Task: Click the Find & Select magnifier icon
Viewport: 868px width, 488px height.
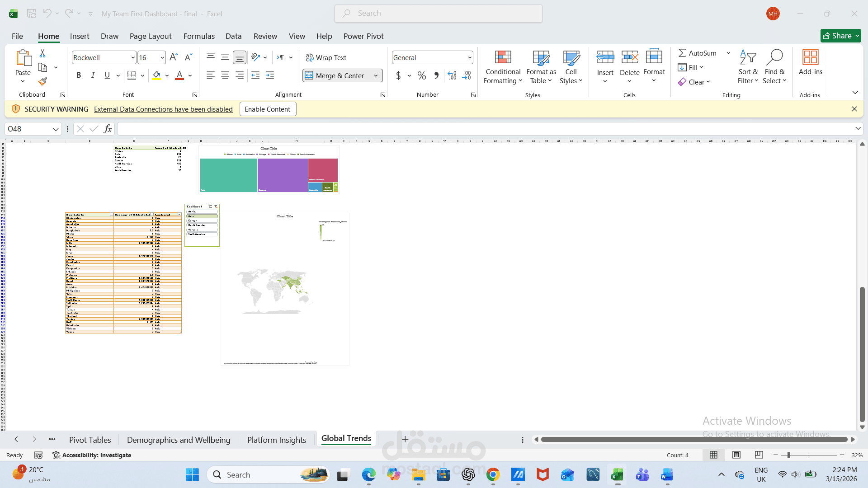Action: 774,57
